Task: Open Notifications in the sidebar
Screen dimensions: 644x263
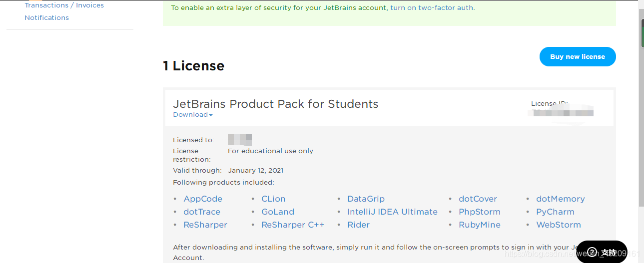Action: [x=47, y=17]
